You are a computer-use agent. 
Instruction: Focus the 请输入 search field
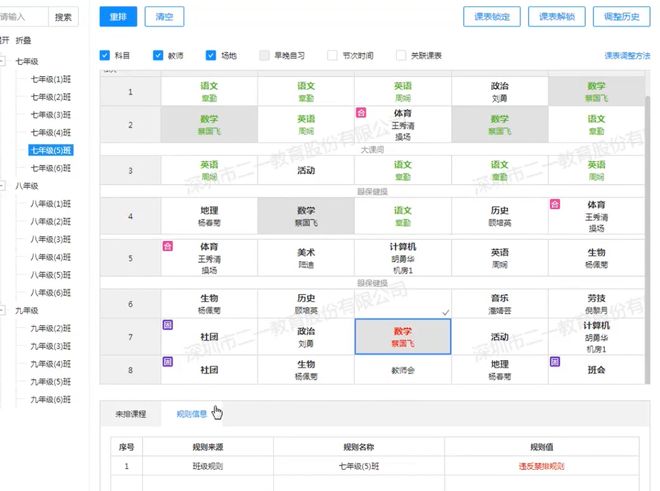click(x=24, y=17)
